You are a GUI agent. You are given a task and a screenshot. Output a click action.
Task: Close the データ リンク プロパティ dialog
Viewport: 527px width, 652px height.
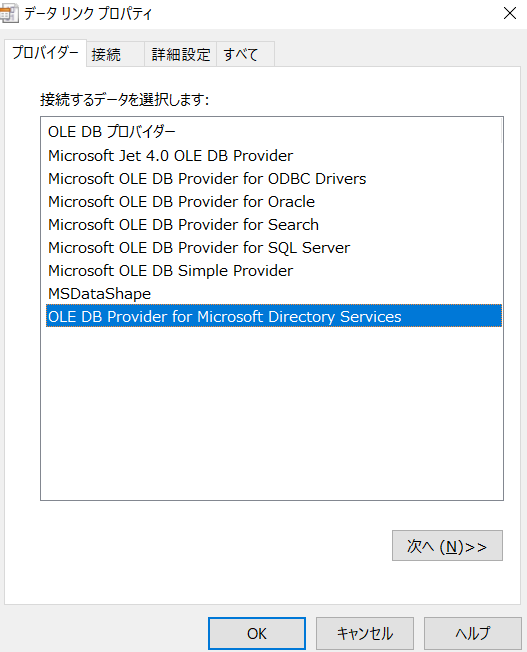tap(510, 13)
